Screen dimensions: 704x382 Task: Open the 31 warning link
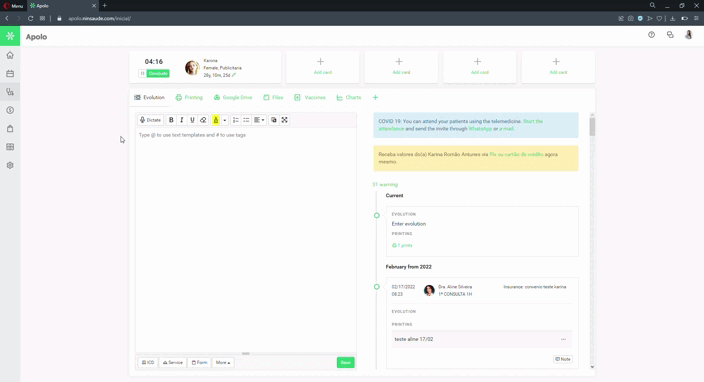click(385, 184)
